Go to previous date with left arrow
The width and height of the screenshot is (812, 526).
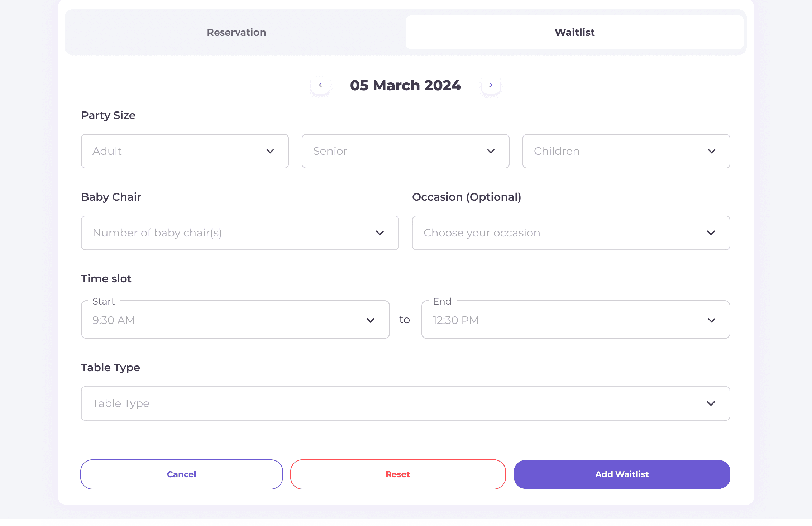tap(320, 85)
